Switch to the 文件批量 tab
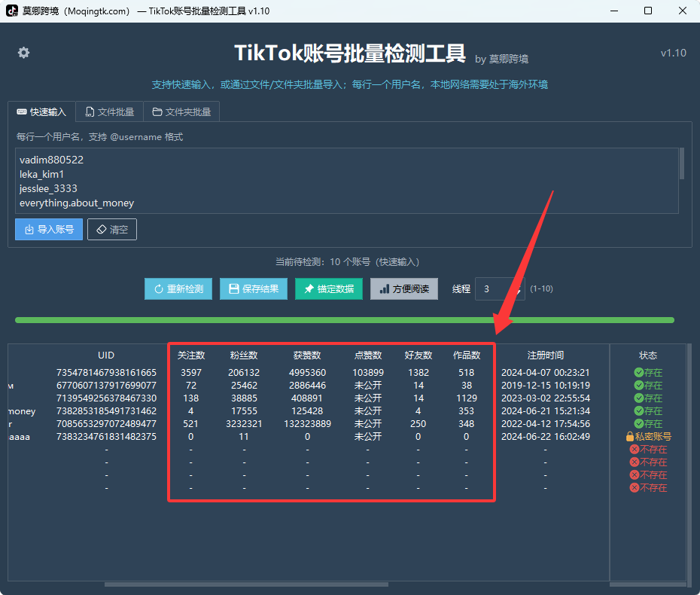This screenshot has width=700, height=595. (109, 111)
